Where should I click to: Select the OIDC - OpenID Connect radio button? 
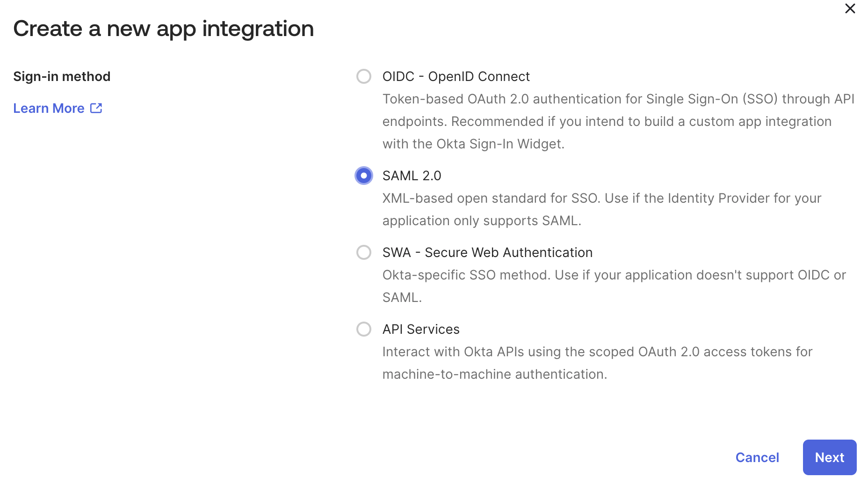[x=363, y=76]
